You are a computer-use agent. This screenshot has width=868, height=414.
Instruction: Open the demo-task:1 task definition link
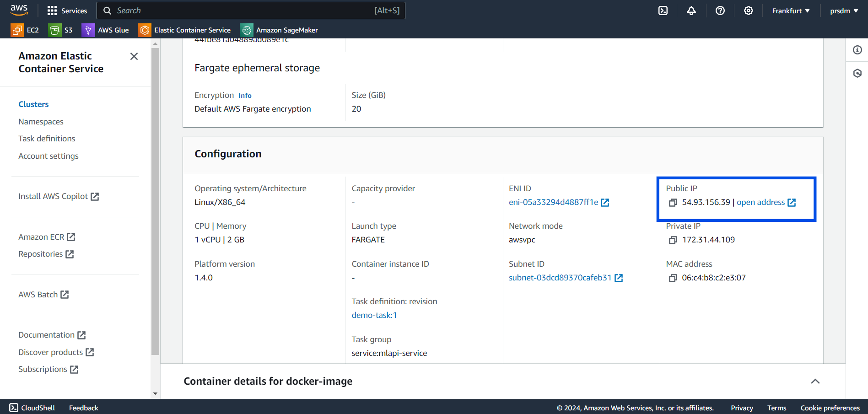pos(374,315)
